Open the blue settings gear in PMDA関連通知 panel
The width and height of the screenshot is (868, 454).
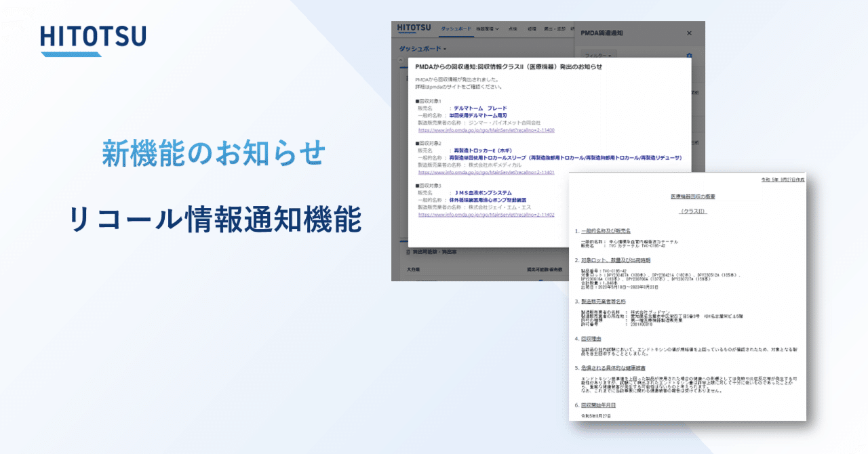(688, 56)
